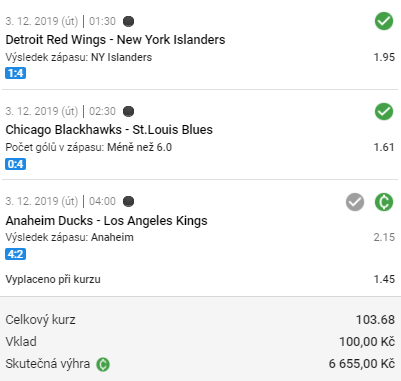
Task: Click green cash-out icon on Anaheim Ducks row
Action: click(x=384, y=202)
